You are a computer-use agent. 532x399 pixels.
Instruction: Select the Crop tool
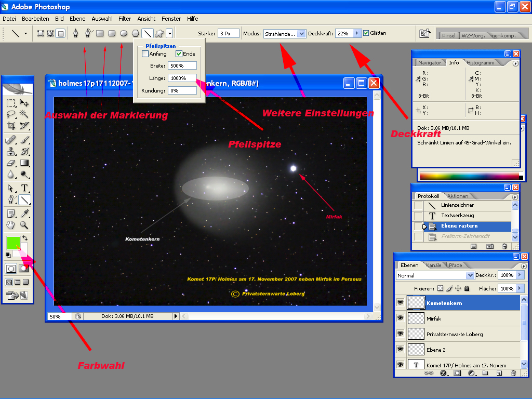click(11, 126)
